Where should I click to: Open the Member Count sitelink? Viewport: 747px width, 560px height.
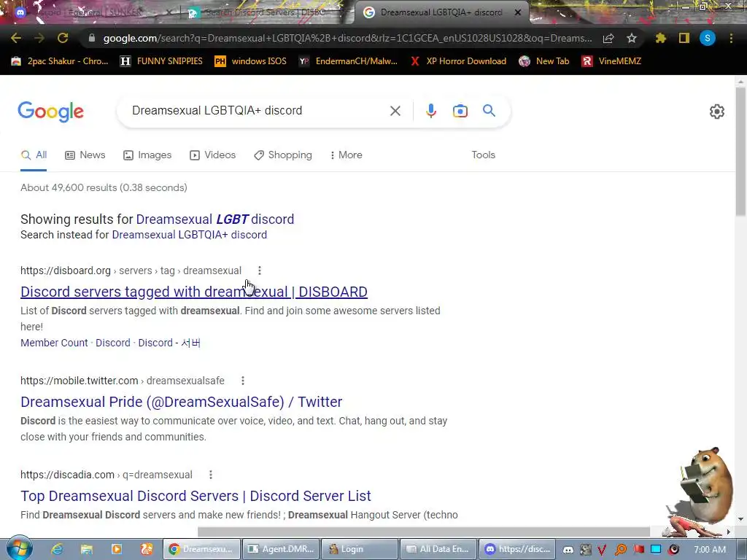pyautogui.click(x=54, y=343)
